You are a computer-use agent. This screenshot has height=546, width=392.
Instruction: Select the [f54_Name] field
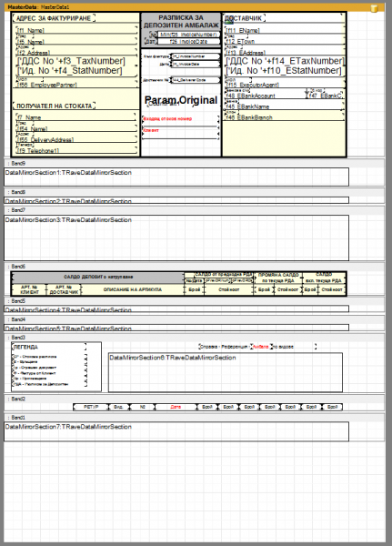click(x=75, y=128)
